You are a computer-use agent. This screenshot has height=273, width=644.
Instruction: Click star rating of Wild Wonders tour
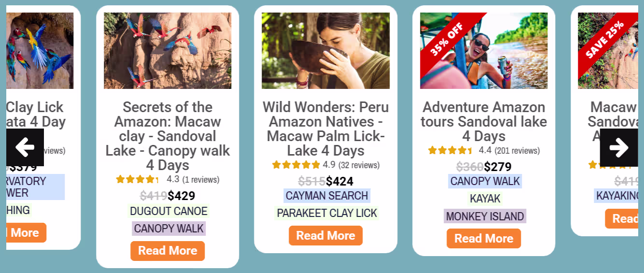[x=296, y=165]
